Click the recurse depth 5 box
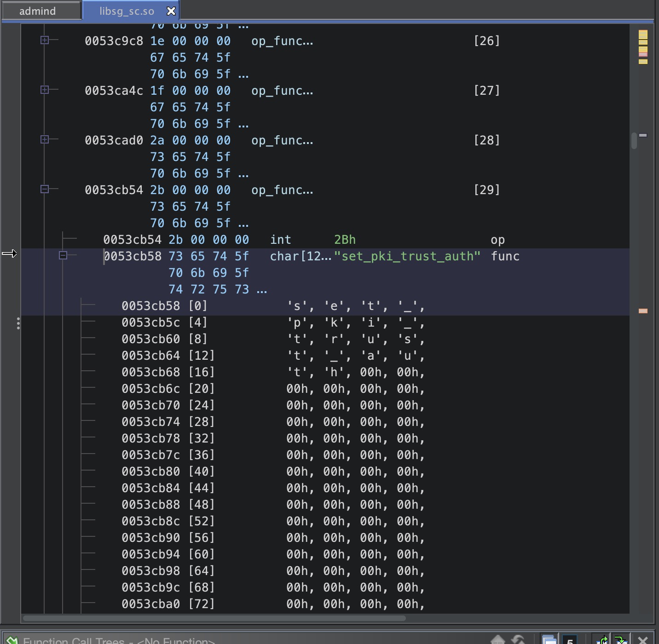The image size is (659, 644). (x=570, y=640)
